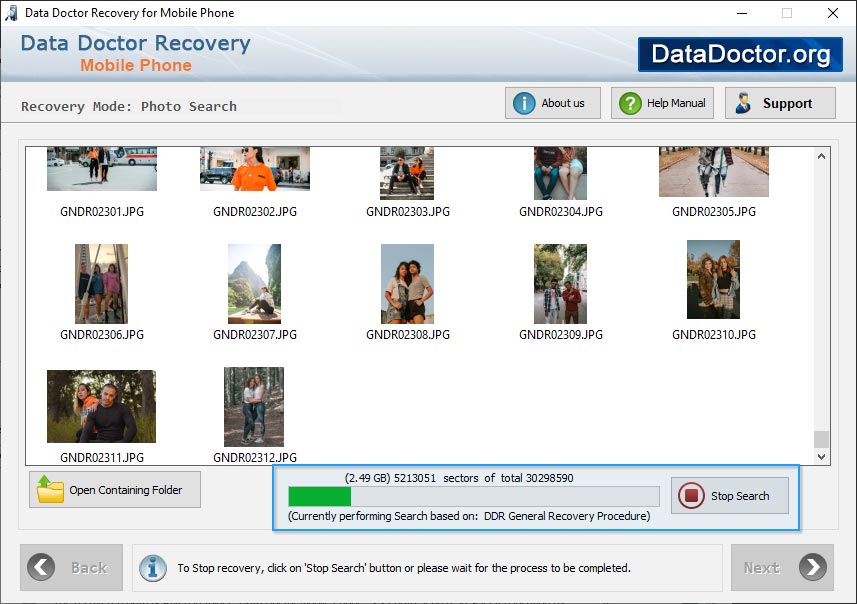Click Open Containing Folder button

pos(115,489)
